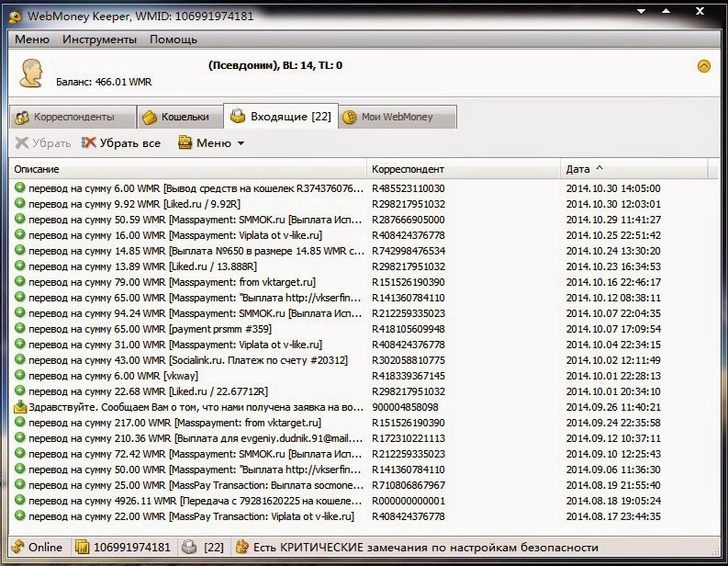Switch to the Корреспонденты tab

coord(73,117)
